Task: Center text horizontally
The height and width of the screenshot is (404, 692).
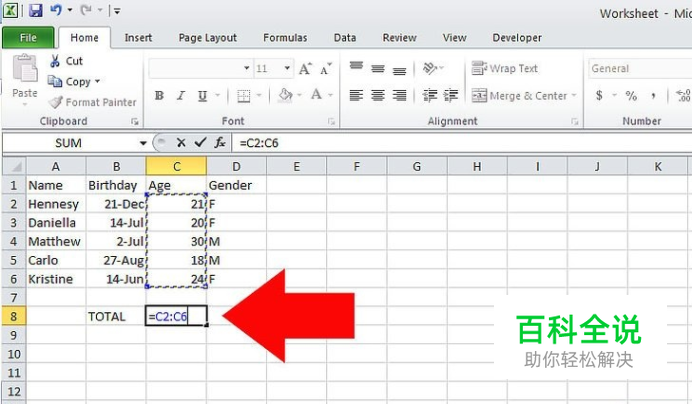Action: [x=378, y=95]
